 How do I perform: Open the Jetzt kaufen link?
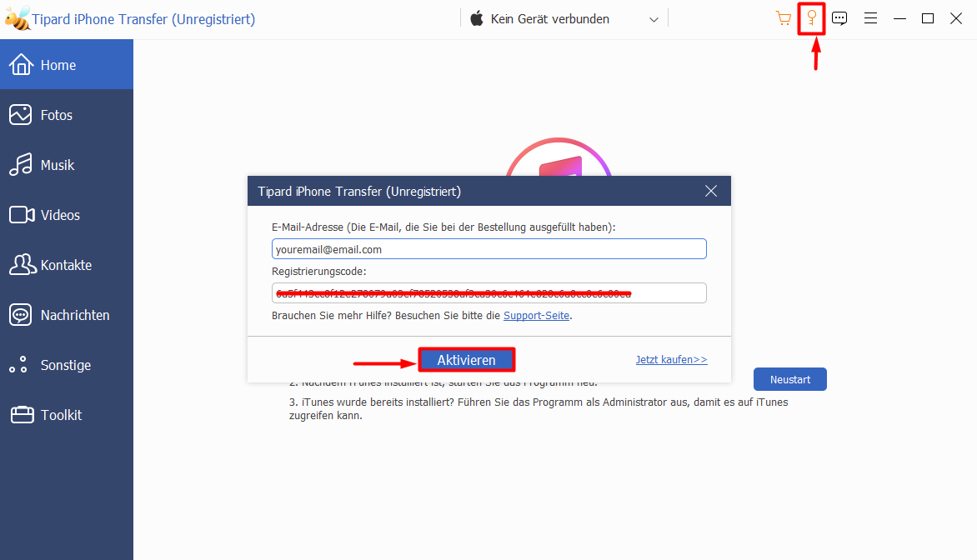(671, 360)
